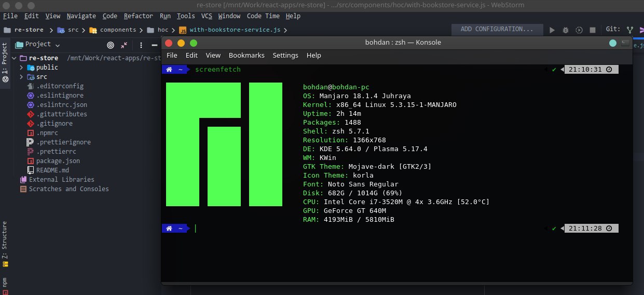Collapse the re-store root folder arrow
644x295 pixels.
point(15,58)
